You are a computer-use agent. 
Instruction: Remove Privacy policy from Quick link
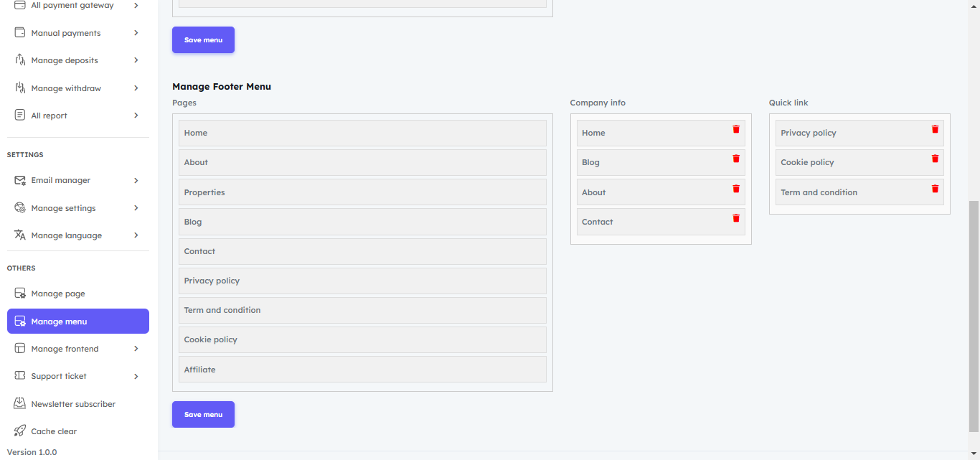pyautogui.click(x=934, y=129)
